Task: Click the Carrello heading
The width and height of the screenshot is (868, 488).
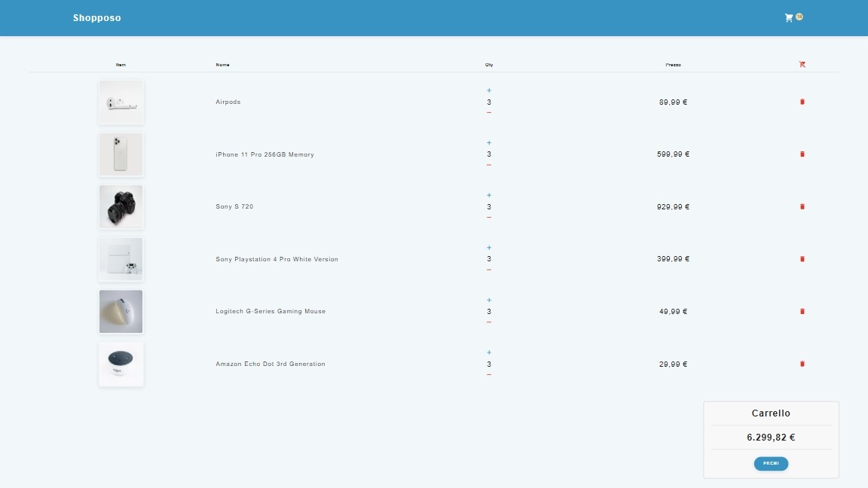Action: click(771, 413)
